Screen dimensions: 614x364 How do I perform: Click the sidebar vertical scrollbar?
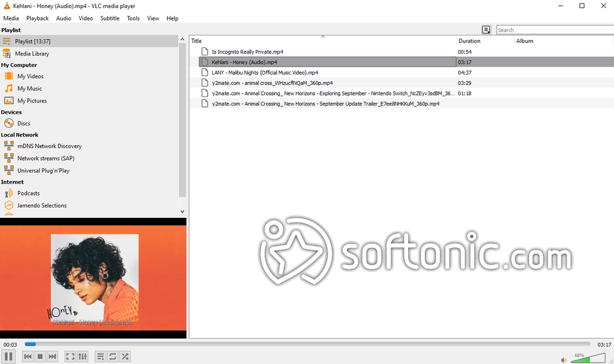pyautogui.click(x=182, y=120)
